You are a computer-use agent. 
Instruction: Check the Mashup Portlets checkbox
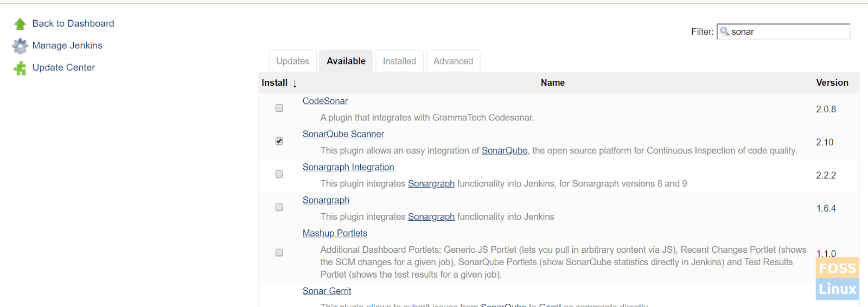tap(279, 252)
